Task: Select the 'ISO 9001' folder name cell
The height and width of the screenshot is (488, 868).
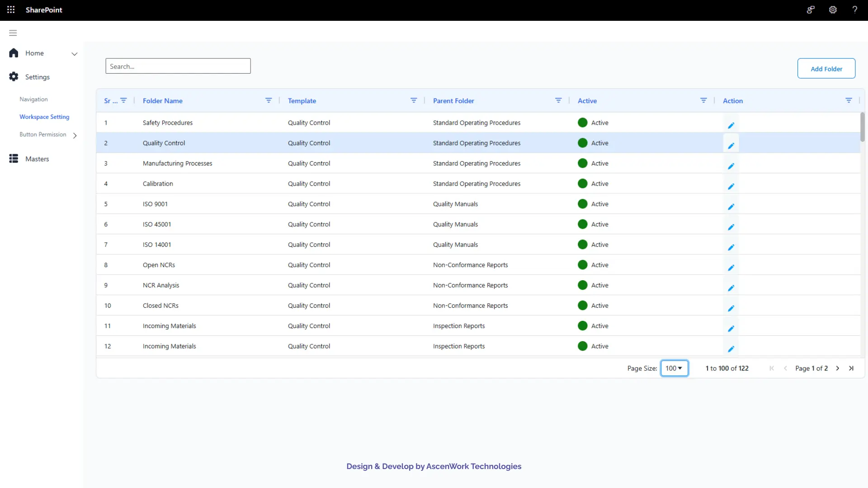Action: (155, 204)
